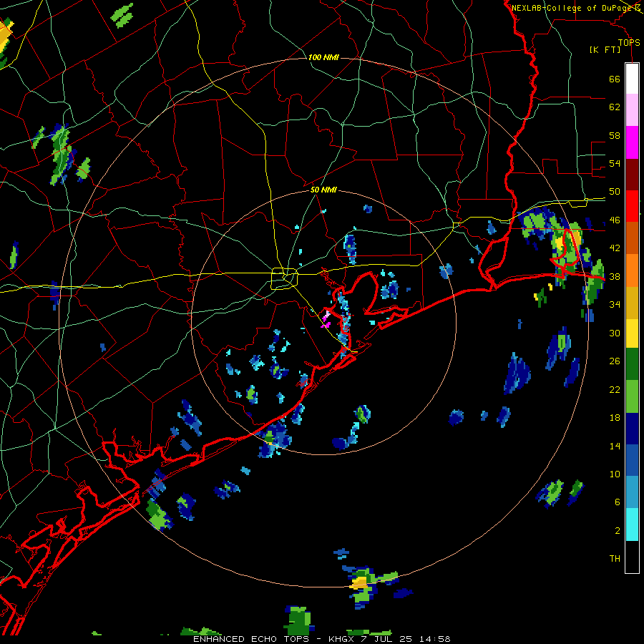Click the navy blue swatch between 14 and 18

pos(632,429)
